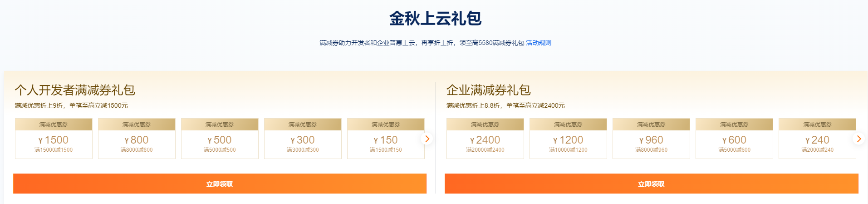Claim the personal developer coupon package

coord(220,184)
